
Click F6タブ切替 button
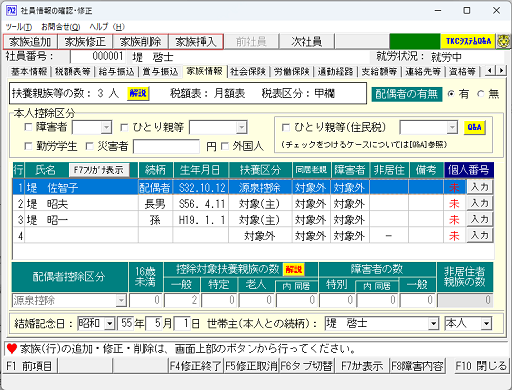[x=307, y=366]
